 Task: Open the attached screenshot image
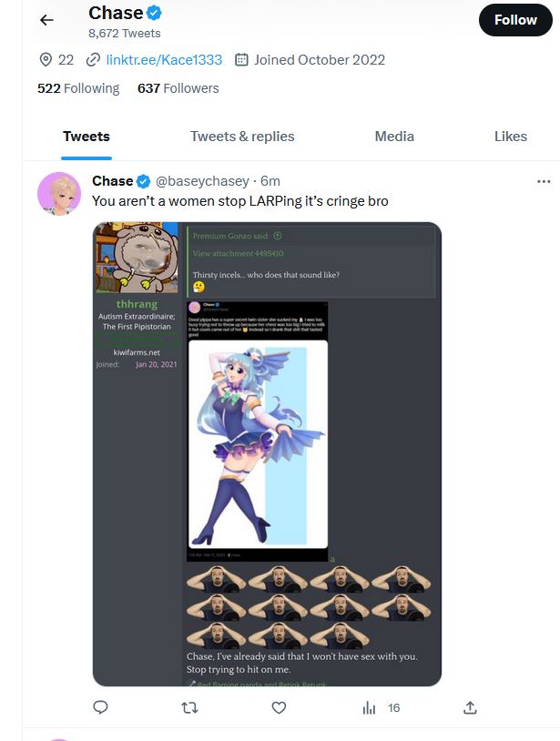pos(267,453)
